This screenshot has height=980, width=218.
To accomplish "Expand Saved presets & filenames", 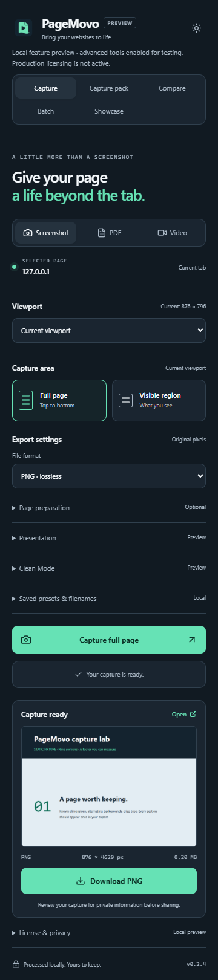I will tap(109, 599).
